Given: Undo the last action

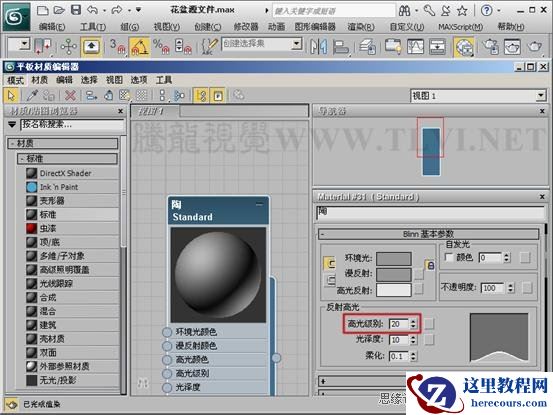Looking at the screenshot, I should point(92,11).
